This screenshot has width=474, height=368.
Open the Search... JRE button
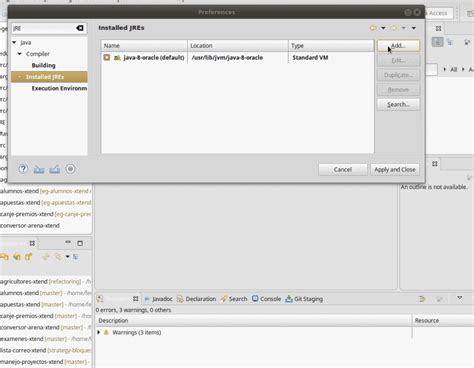pos(398,104)
